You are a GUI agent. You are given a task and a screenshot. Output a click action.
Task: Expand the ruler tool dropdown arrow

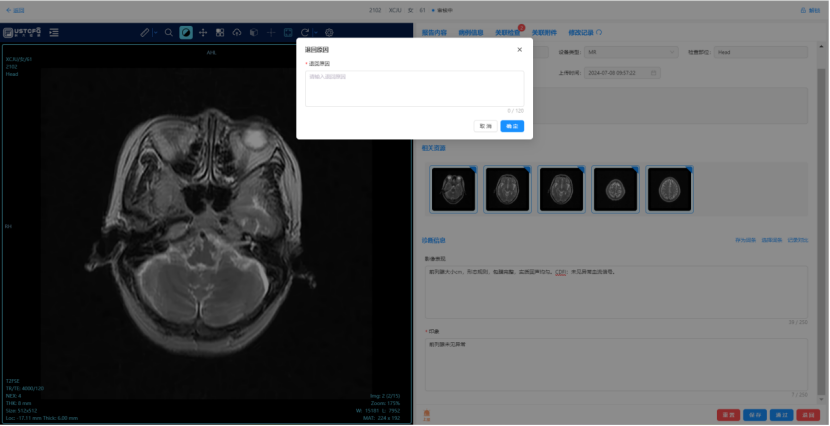154,33
